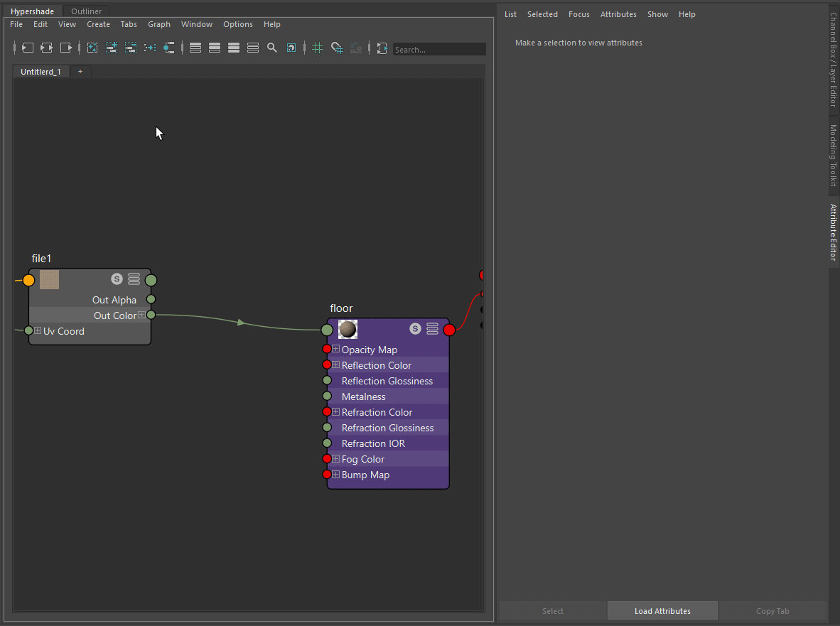Click the Hypershade search field

pyautogui.click(x=439, y=49)
